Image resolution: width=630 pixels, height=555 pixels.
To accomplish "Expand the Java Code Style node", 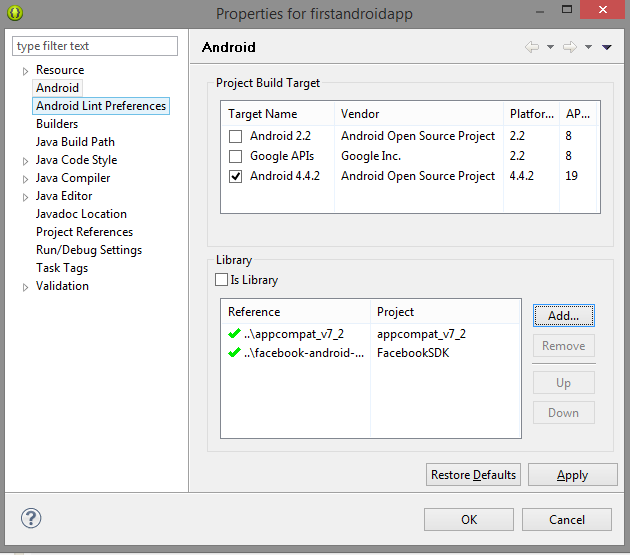I will click(25, 161).
